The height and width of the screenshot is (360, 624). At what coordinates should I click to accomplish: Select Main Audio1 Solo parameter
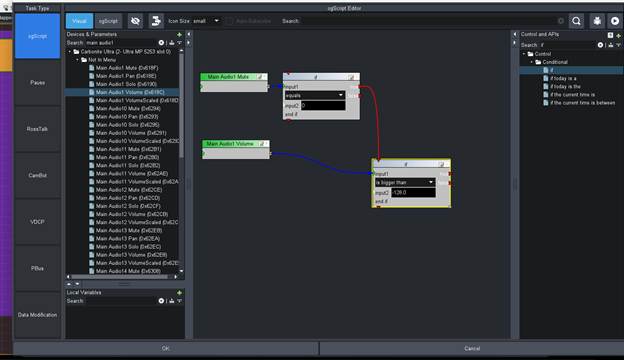tap(126, 84)
